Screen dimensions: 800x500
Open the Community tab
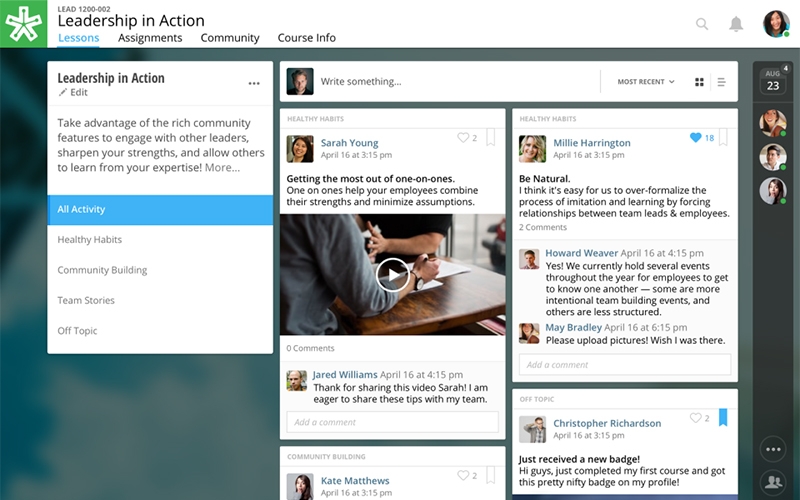(230, 38)
